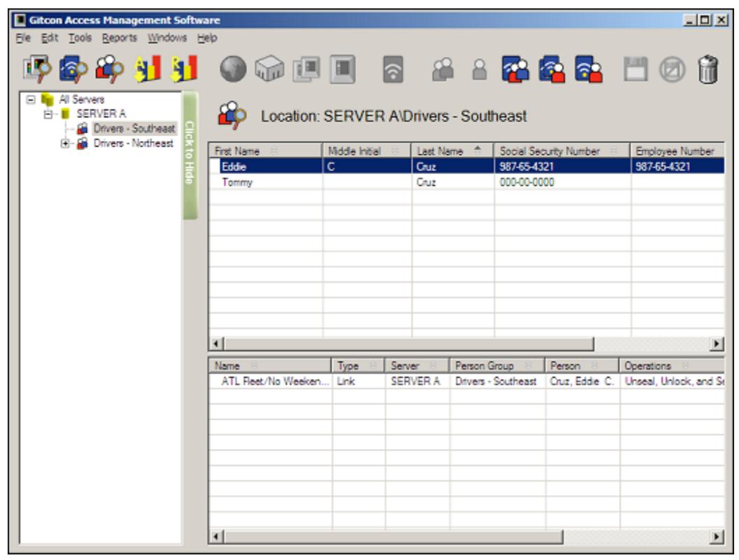Screen dimensions: 739x560
Task: Click the Gitcon title bar app icon
Action: coord(20,20)
